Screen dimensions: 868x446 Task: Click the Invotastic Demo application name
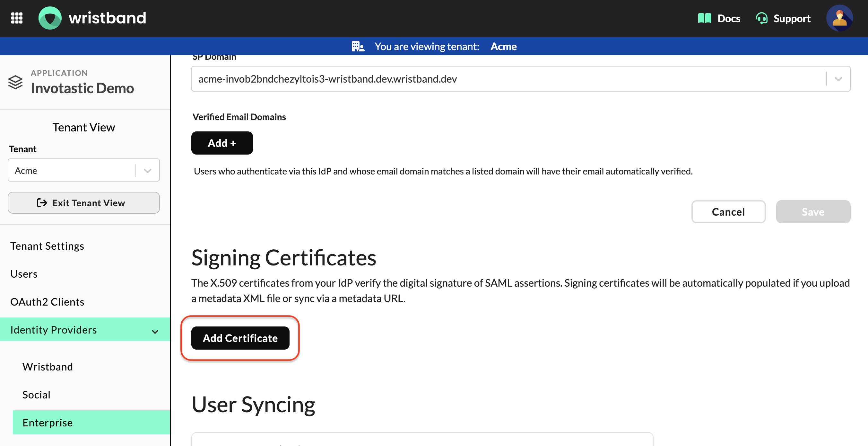[82, 88]
